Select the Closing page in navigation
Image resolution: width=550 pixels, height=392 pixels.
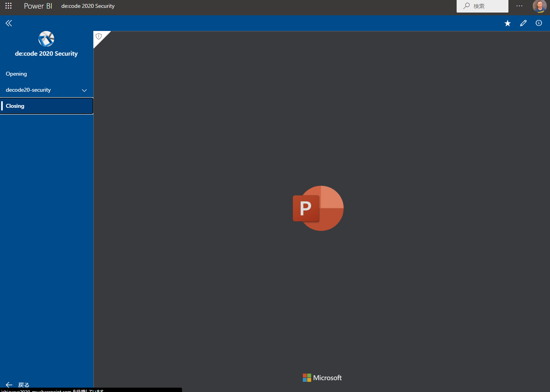click(47, 106)
